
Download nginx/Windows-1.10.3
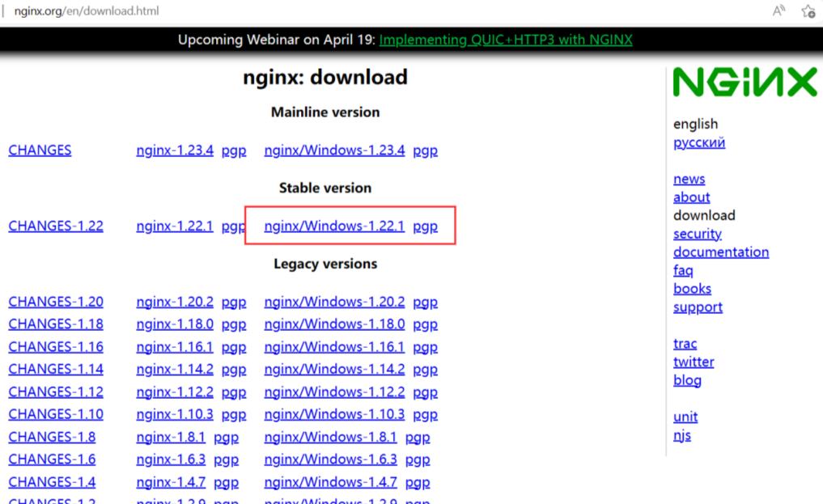click(334, 414)
